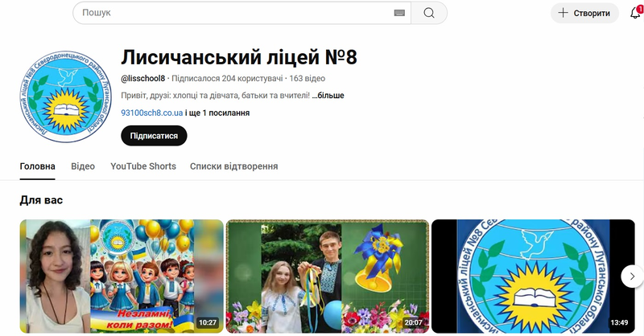Open the on-screen keyboard in search bar
Screen dimensions: 644x336
coord(399,13)
